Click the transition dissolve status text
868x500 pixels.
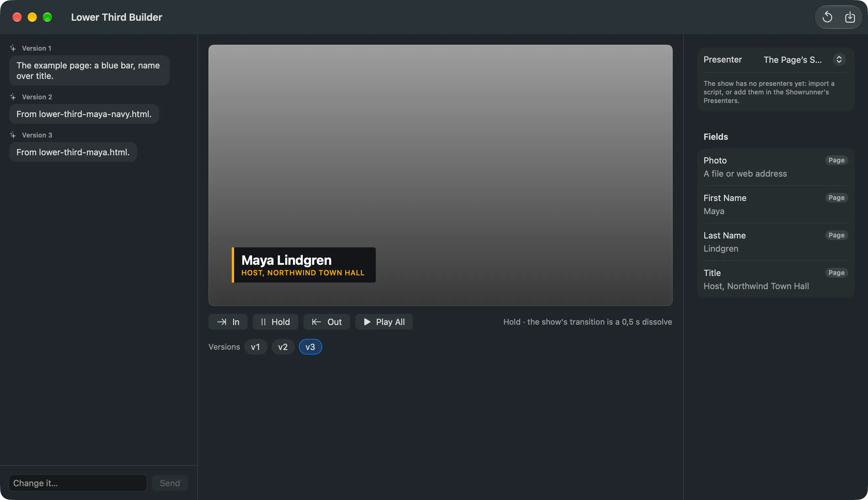coord(588,322)
